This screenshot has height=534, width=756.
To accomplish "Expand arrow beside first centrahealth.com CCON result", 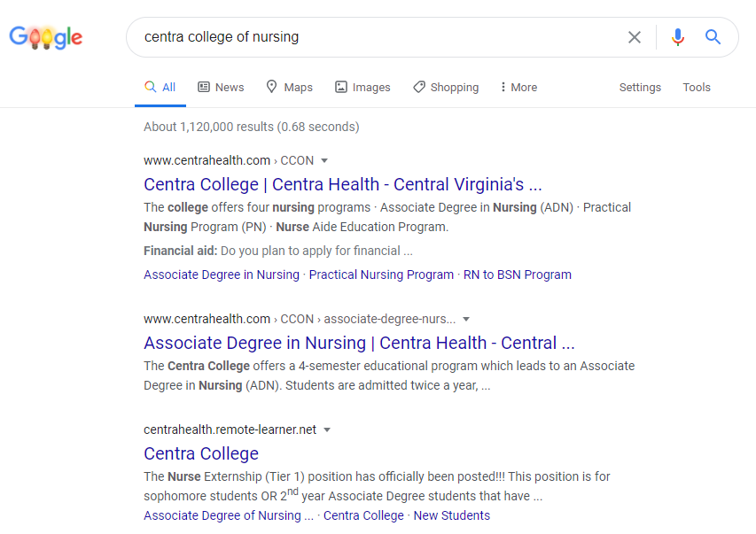I will [x=324, y=160].
